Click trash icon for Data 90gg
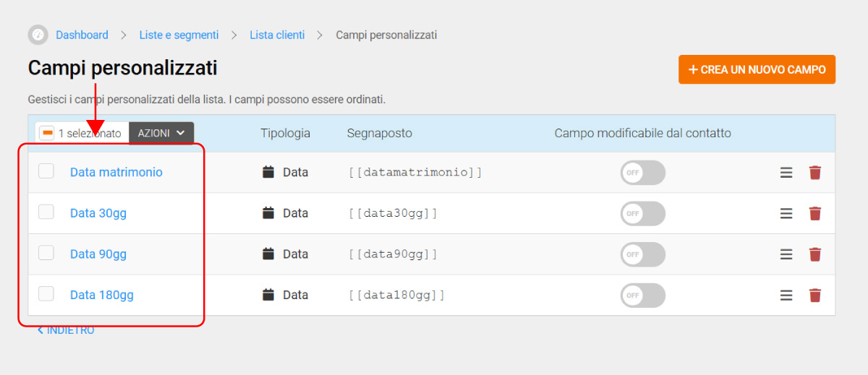 click(x=815, y=254)
